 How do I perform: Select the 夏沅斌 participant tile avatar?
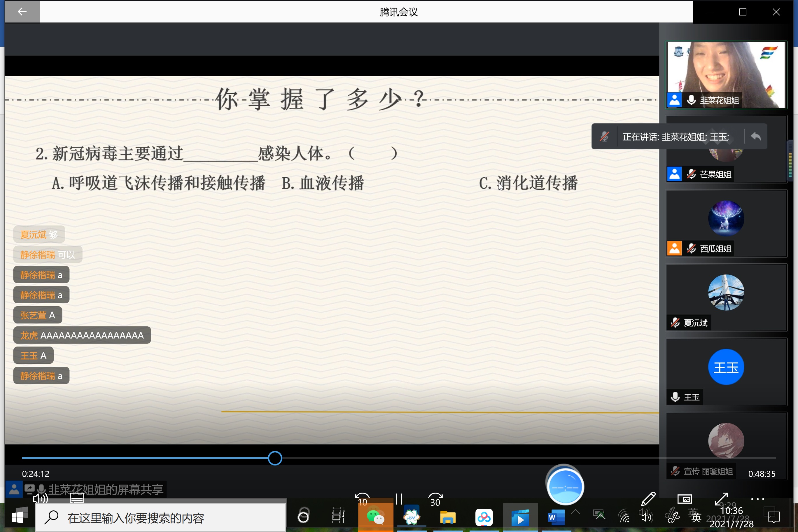tap(726, 293)
